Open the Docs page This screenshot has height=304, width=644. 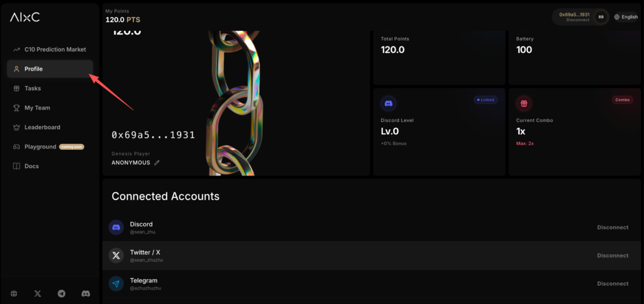(31, 166)
